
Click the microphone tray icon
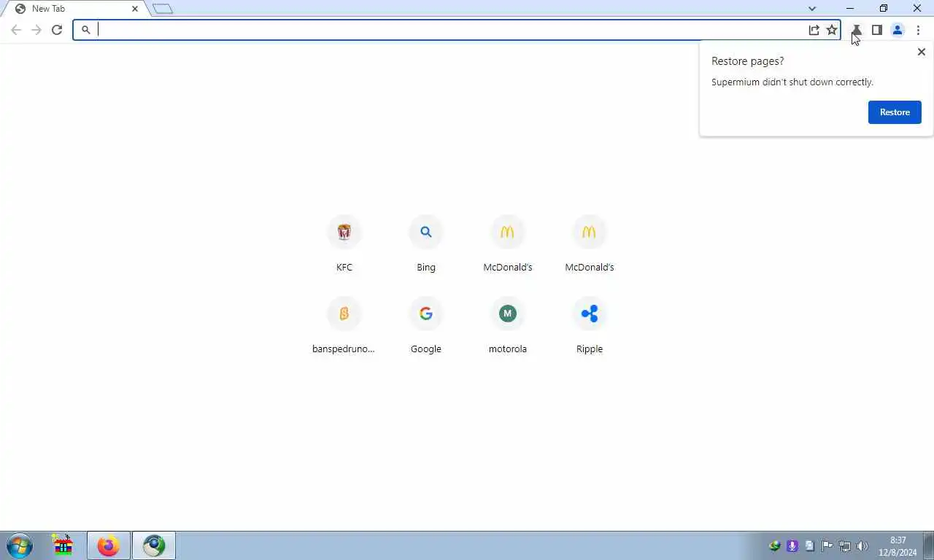tap(792, 546)
